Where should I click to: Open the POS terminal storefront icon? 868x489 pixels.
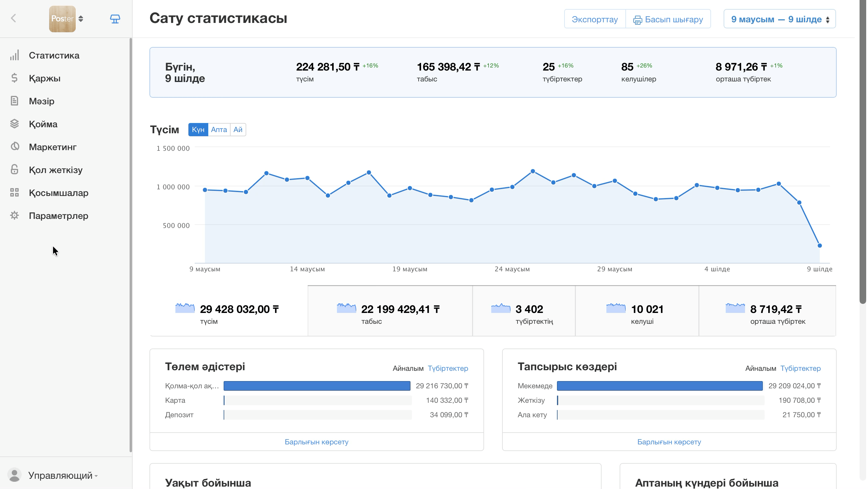click(115, 19)
